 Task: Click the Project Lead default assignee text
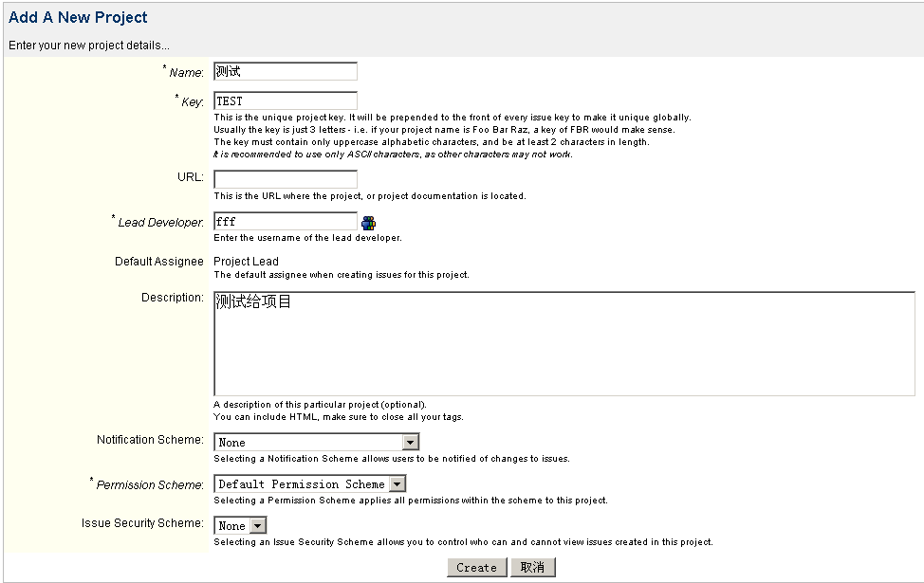pyautogui.click(x=246, y=262)
